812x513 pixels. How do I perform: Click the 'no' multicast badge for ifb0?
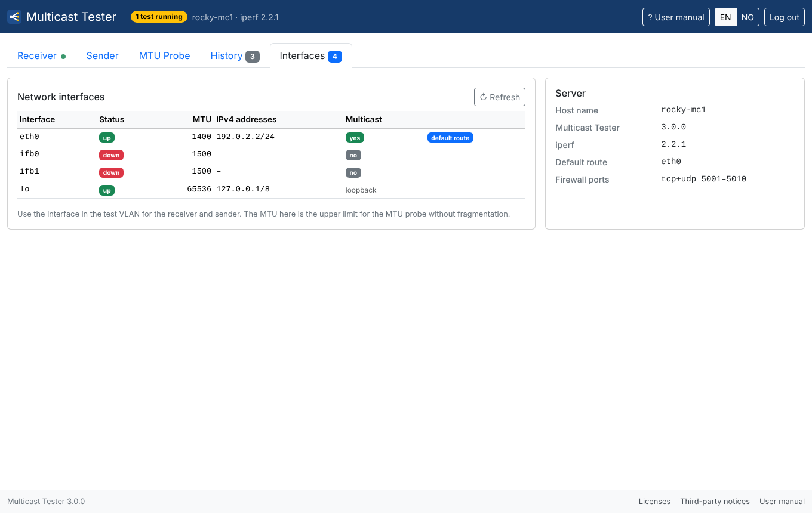(x=353, y=155)
